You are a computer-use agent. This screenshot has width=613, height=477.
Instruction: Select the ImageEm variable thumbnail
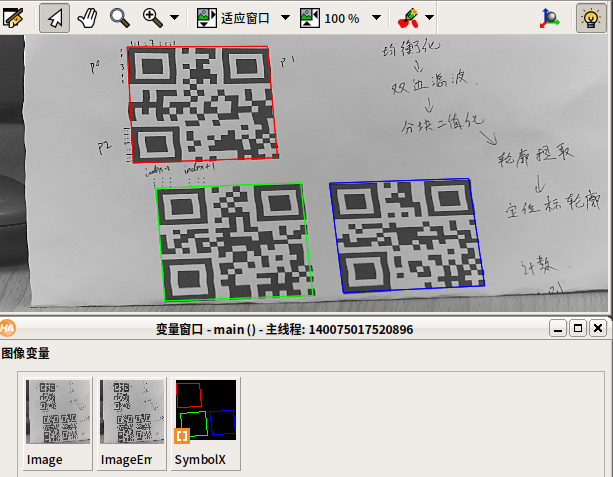tap(132, 423)
